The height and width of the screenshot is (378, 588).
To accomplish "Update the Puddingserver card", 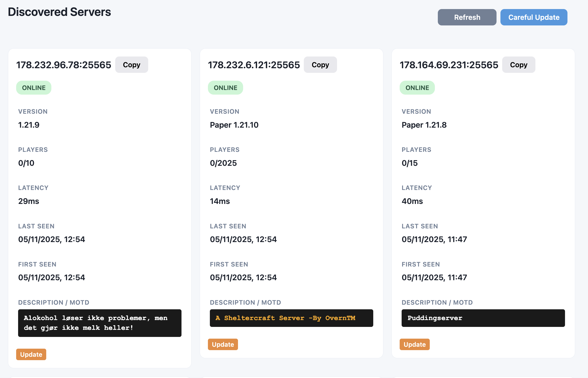I will pyautogui.click(x=414, y=344).
